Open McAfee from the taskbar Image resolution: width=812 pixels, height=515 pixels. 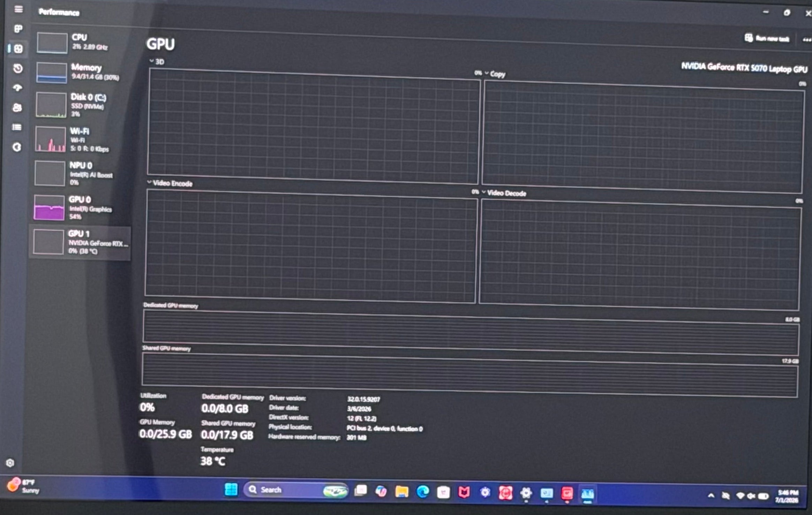(464, 492)
